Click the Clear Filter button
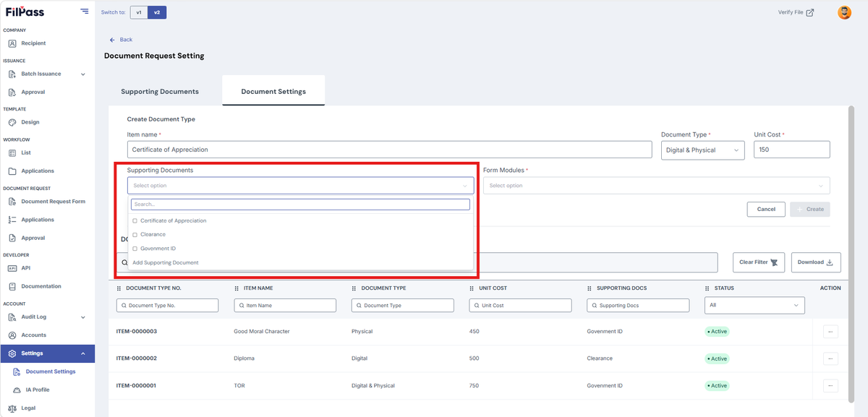 click(x=759, y=262)
